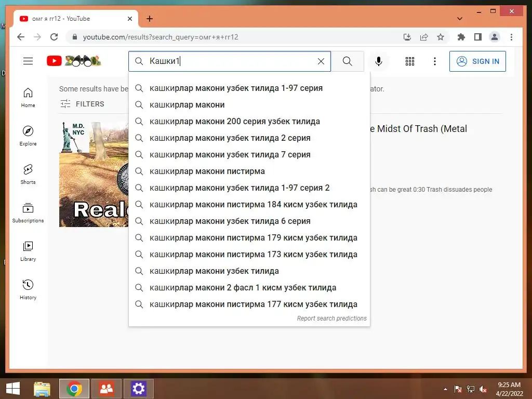Go to Home in the sidebar
Viewport: 532px width, 399px height.
(x=28, y=98)
